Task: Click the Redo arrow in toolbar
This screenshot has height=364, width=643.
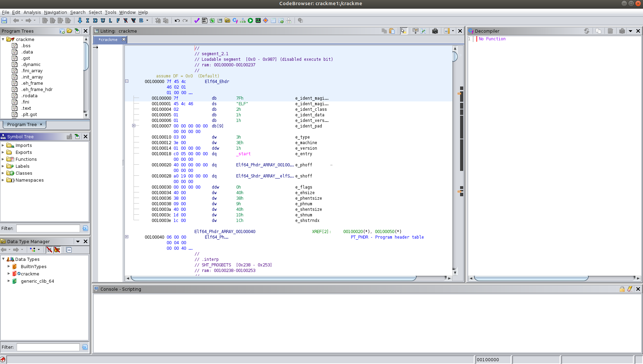Action: click(185, 20)
